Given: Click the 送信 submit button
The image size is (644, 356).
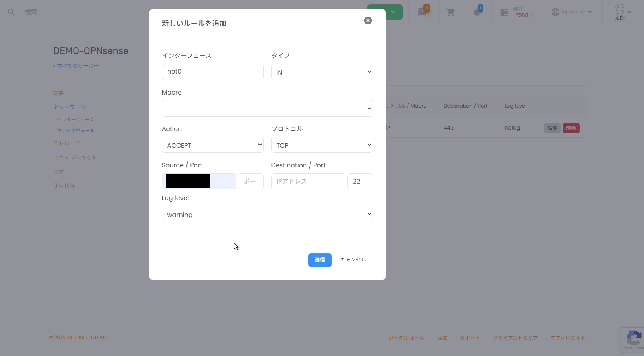Looking at the screenshot, I should [x=319, y=260].
